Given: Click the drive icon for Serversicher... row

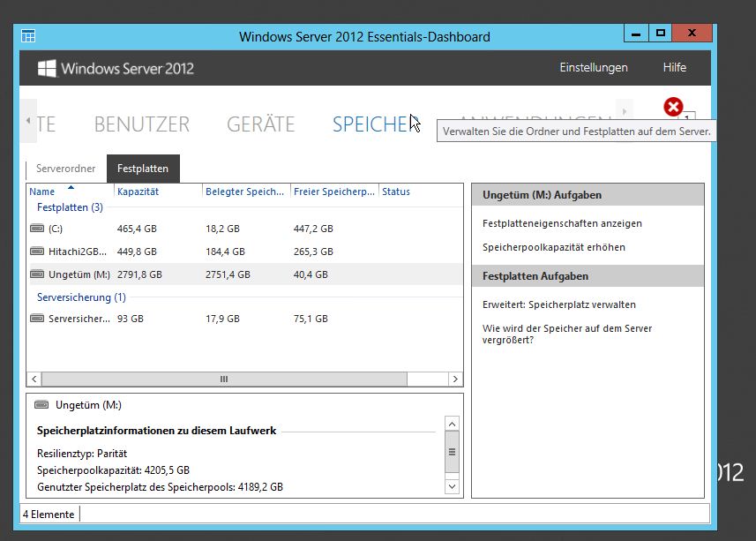Looking at the screenshot, I should coord(37,319).
